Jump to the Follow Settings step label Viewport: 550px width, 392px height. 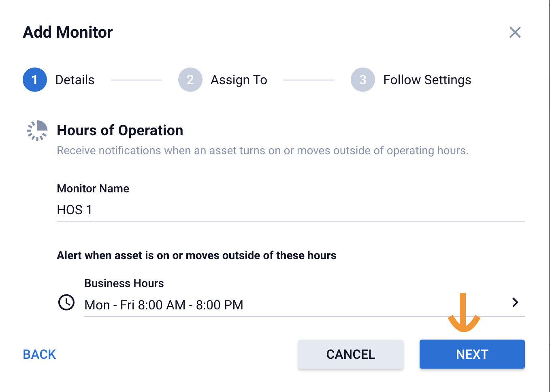tap(427, 80)
